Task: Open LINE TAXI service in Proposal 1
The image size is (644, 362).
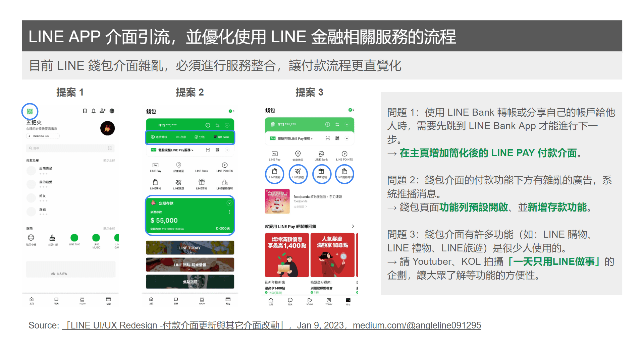Action: click(x=74, y=238)
